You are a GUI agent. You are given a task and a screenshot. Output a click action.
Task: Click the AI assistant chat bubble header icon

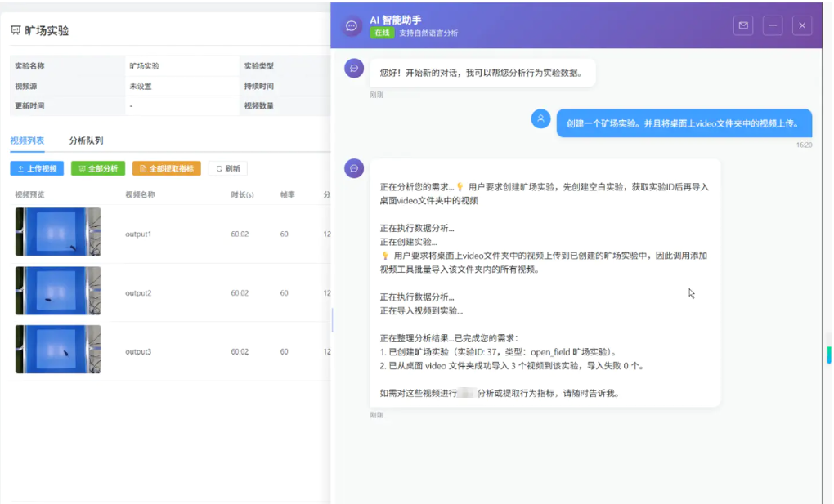point(351,25)
